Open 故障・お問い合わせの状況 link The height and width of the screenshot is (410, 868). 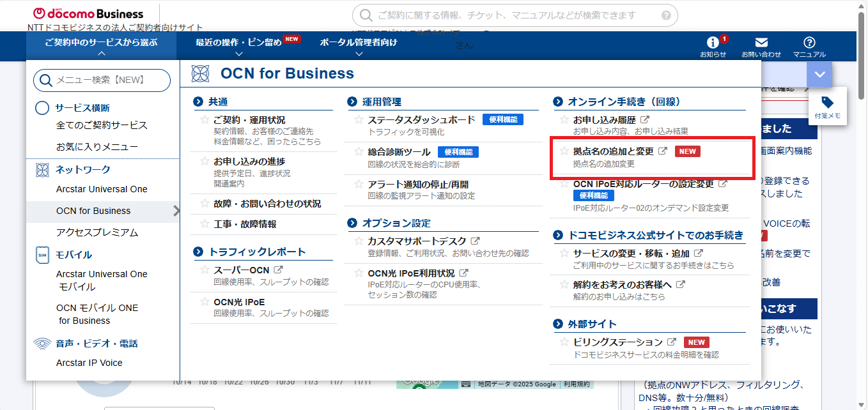tap(267, 204)
